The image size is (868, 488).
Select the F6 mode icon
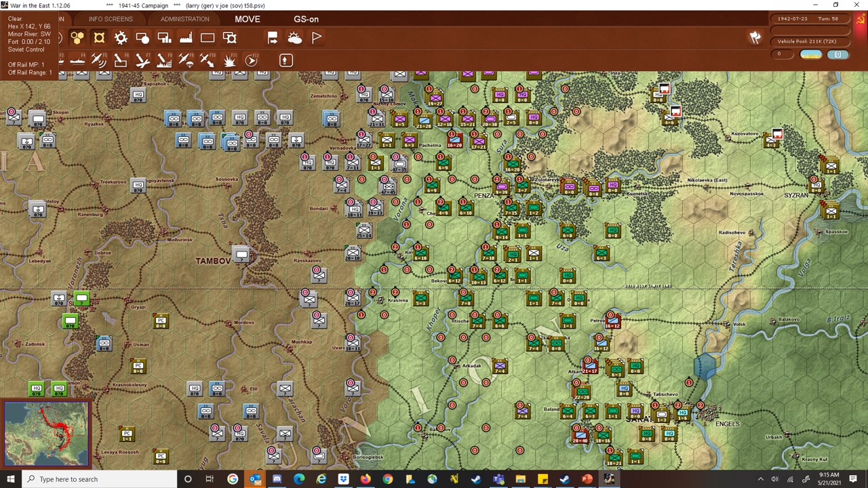coord(121,61)
